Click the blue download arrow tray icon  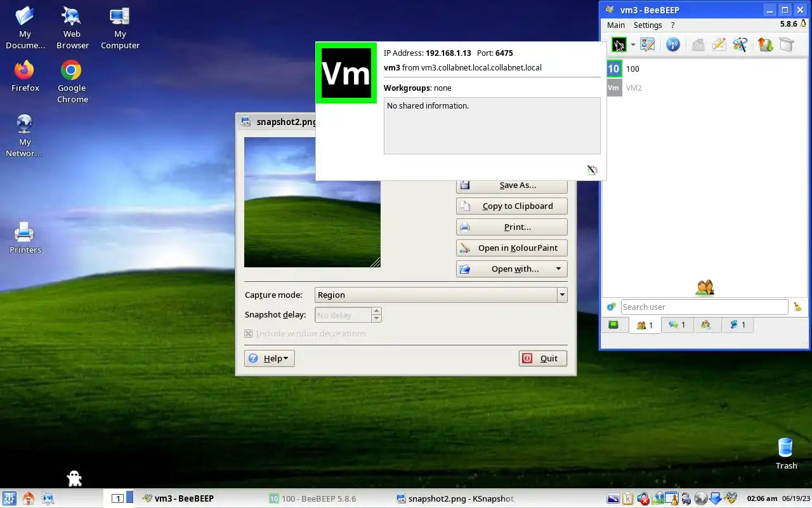pos(716,498)
